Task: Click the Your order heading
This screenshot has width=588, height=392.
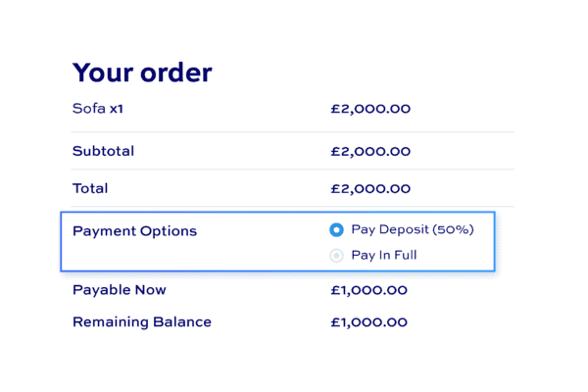Action: click(x=142, y=73)
